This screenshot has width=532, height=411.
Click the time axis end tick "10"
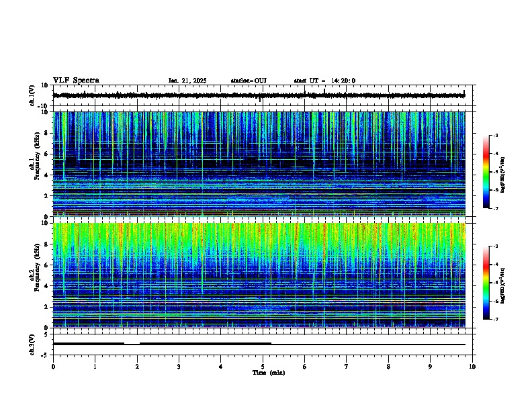[x=472, y=367]
